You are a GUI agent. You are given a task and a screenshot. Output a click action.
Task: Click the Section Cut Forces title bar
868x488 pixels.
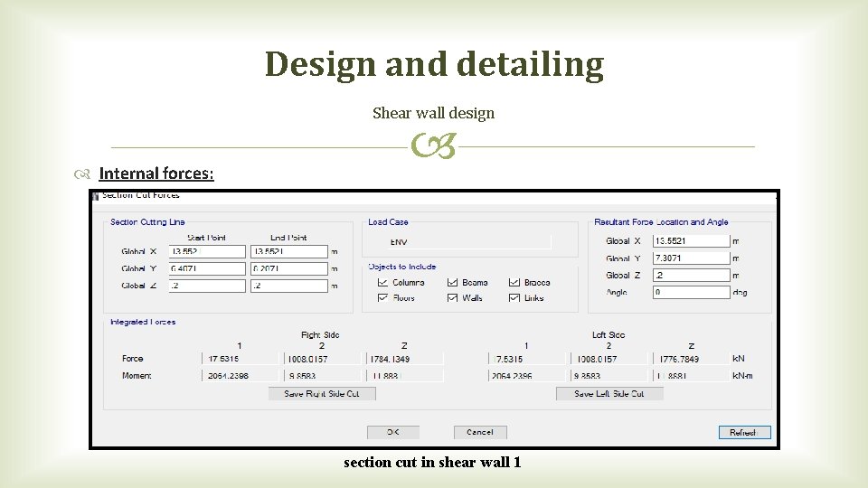pyautogui.click(x=434, y=196)
